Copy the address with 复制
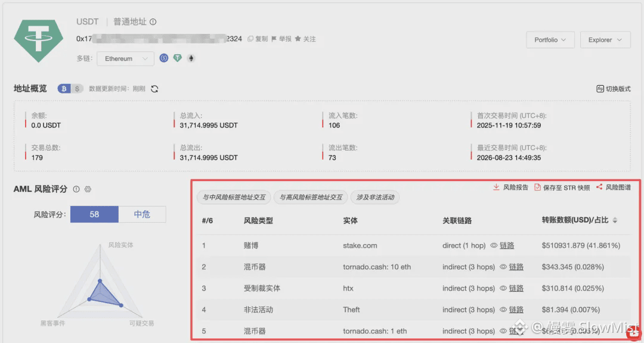 tap(258, 39)
